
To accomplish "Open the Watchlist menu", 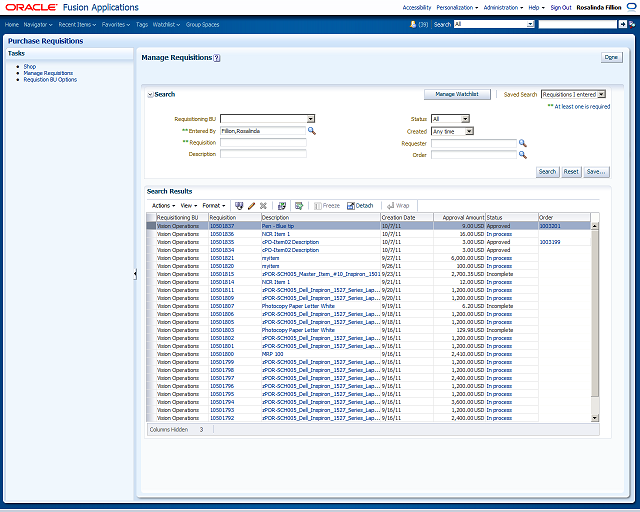I will pos(166,24).
